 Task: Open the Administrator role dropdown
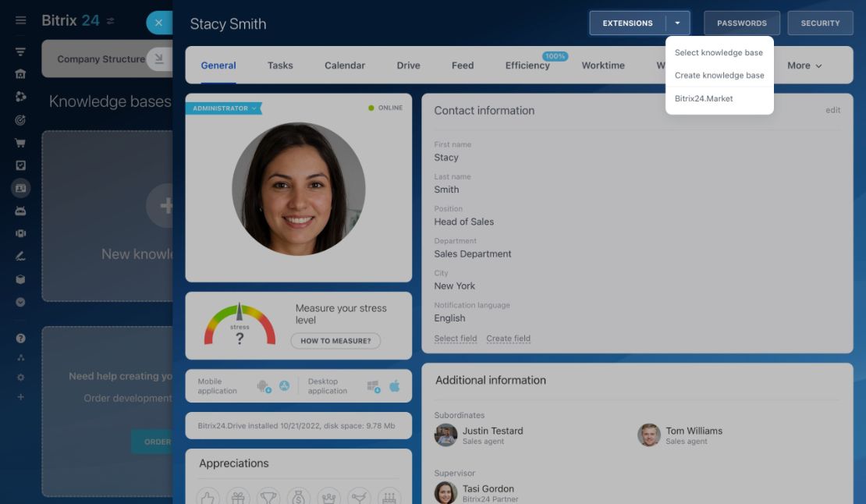pos(224,108)
